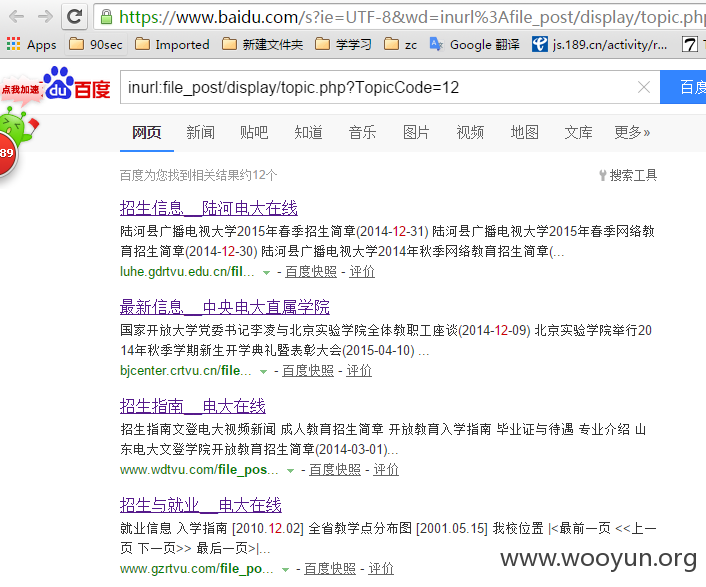Viewport: 706px width, 587px height.
Task: Switch to the 文库 tab
Action: [579, 132]
